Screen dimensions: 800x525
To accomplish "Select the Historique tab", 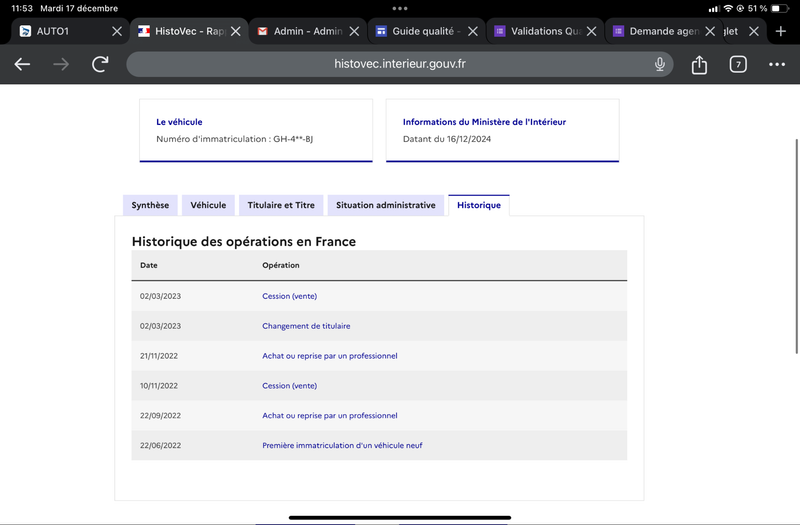I will 479,205.
